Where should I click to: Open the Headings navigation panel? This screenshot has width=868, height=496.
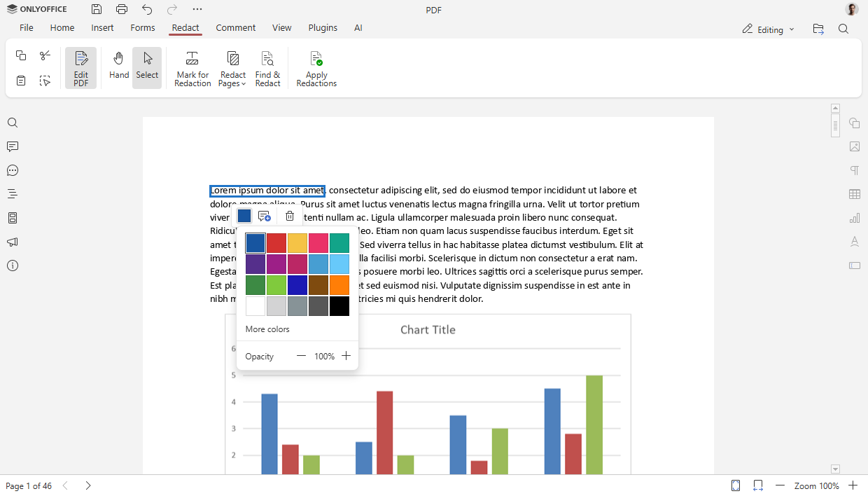(12, 194)
